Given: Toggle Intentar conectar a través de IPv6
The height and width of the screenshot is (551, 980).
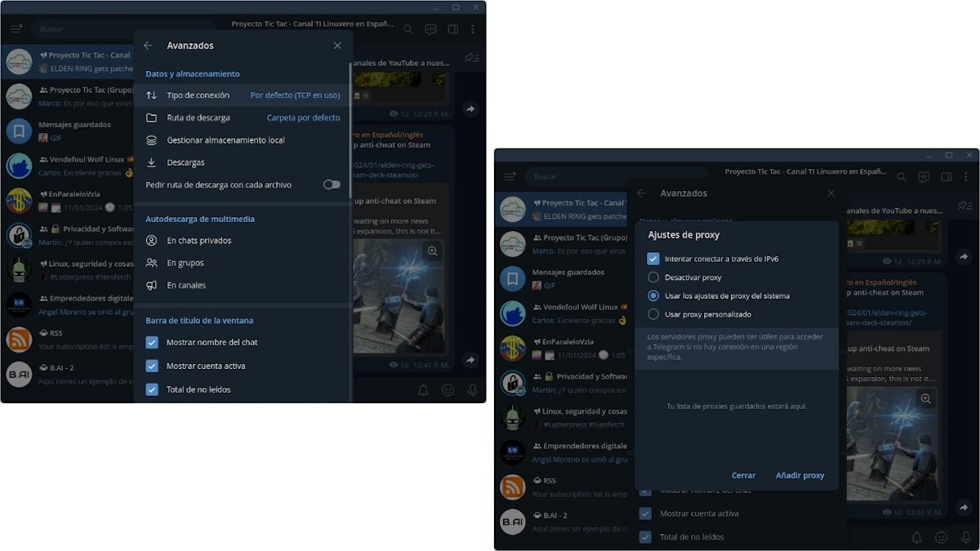Looking at the screenshot, I should [x=653, y=259].
